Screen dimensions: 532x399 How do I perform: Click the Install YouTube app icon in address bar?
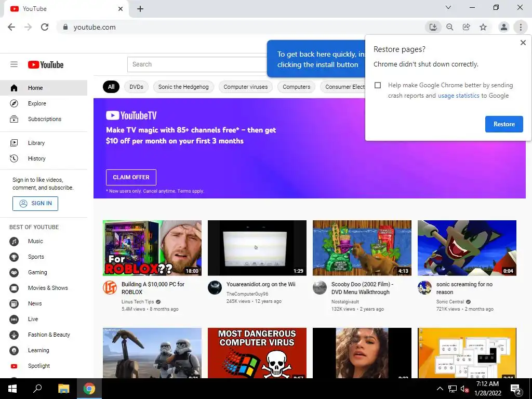coord(433,27)
